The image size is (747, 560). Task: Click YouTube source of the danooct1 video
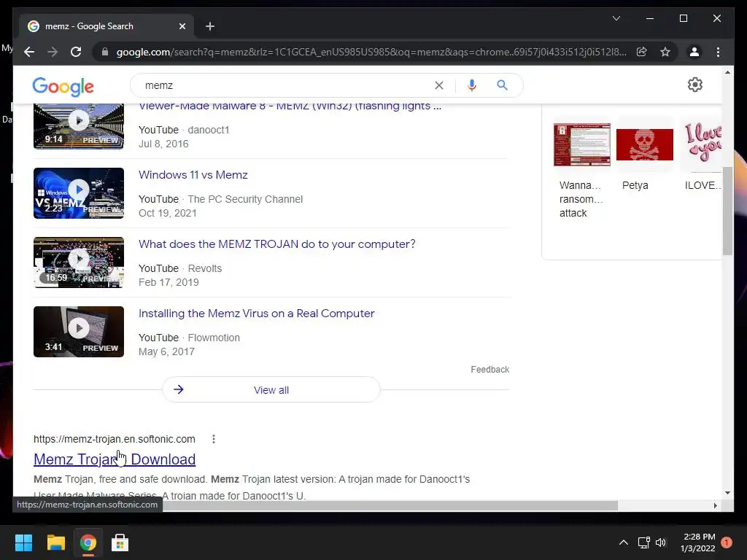[x=158, y=130]
